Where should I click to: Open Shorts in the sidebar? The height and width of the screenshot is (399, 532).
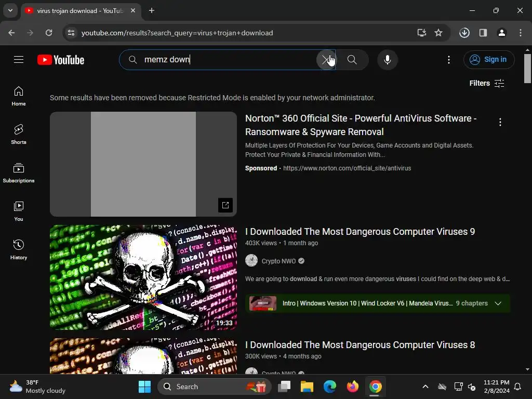[x=19, y=135]
